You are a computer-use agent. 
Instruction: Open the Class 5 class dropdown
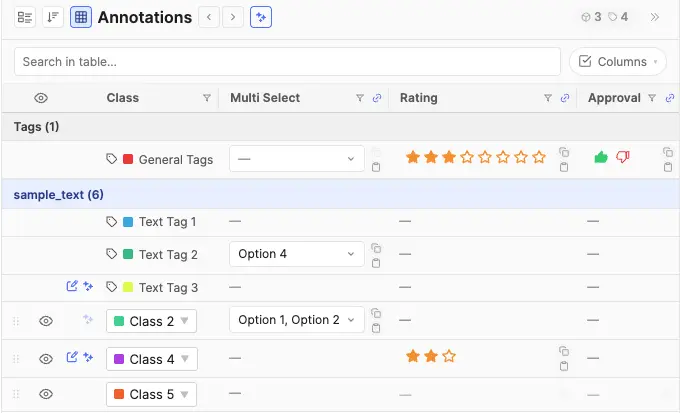click(x=151, y=394)
